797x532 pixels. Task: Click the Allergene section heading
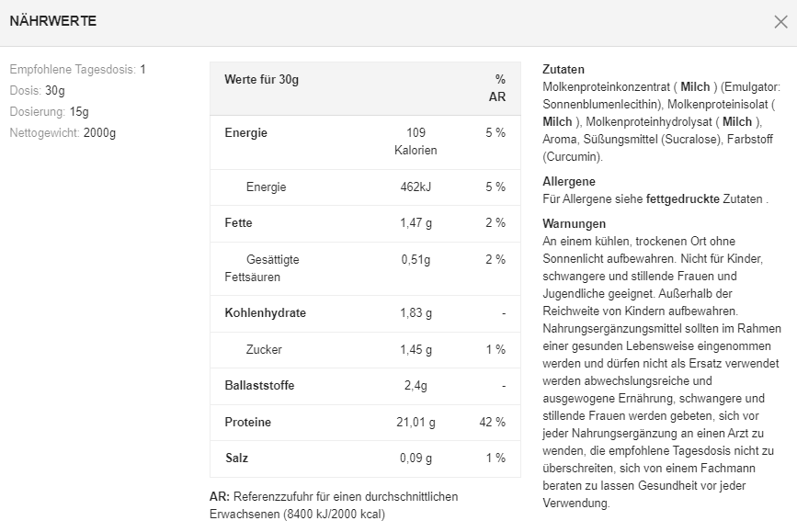click(x=569, y=181)
